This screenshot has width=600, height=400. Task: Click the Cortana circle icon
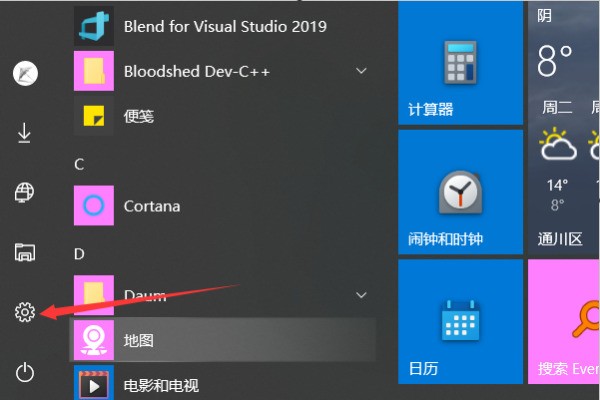[94, 206]
